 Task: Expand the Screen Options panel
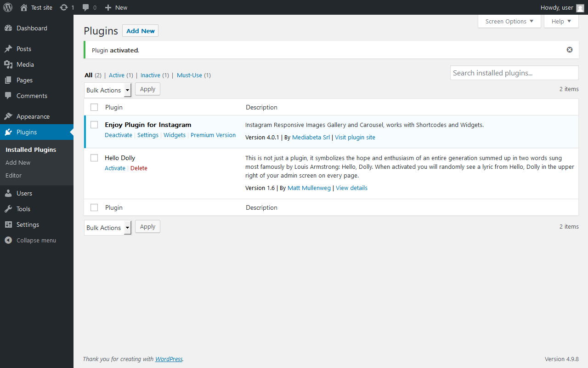point(509,21)
